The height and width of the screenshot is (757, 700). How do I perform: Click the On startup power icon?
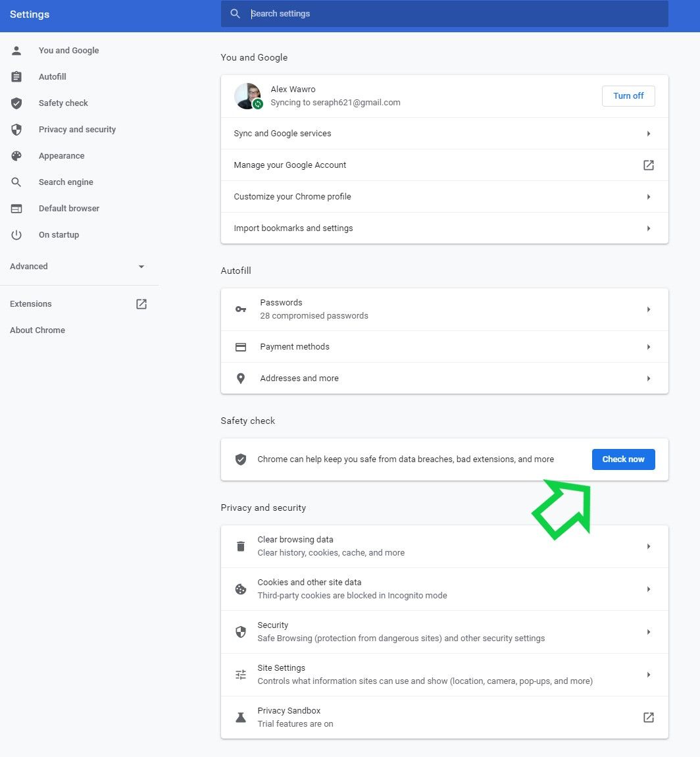click(x=16, y=234)
